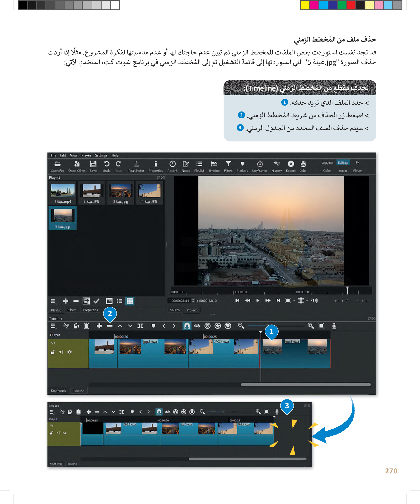The width and height of the screenshot is (420, 504).
Task: Open the Open Other dropdown
Action: [77, 166]
